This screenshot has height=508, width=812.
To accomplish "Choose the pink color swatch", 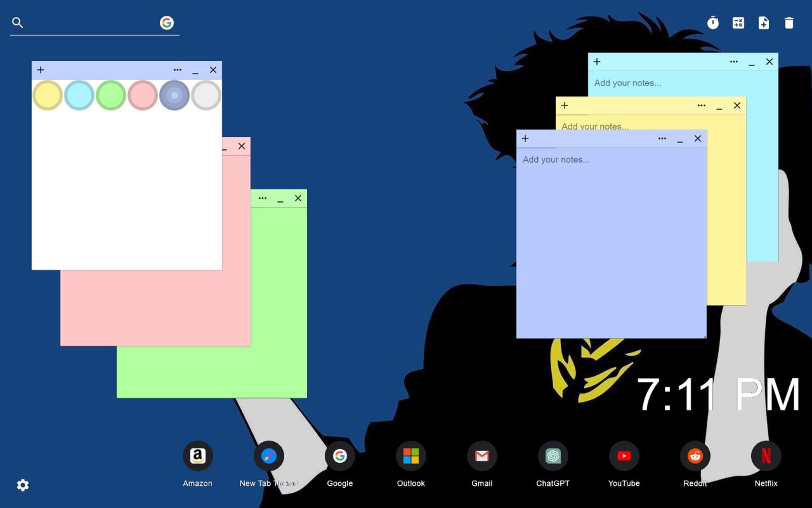I will point(143,95).
